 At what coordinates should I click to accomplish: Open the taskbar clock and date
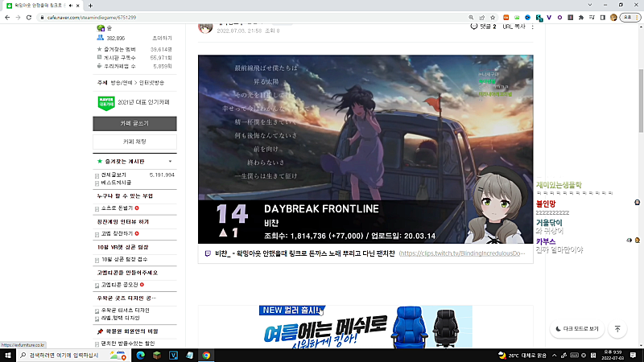pos(613,356)
